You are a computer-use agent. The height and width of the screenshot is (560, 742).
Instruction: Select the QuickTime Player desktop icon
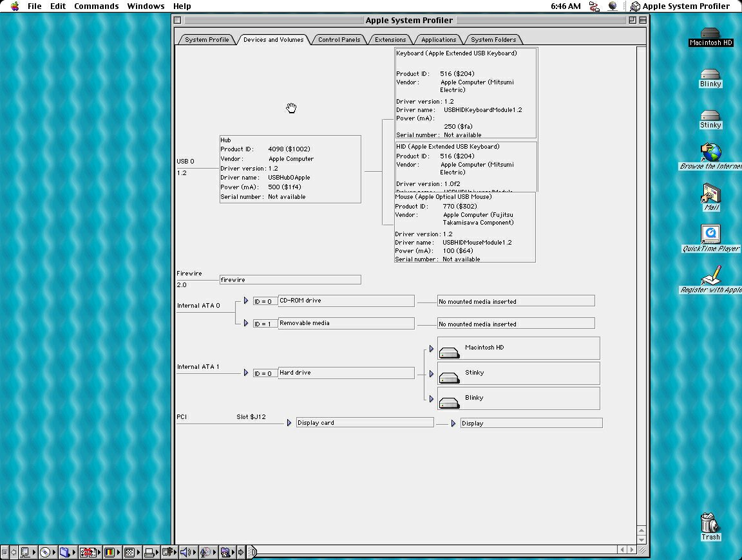point(710,238)
